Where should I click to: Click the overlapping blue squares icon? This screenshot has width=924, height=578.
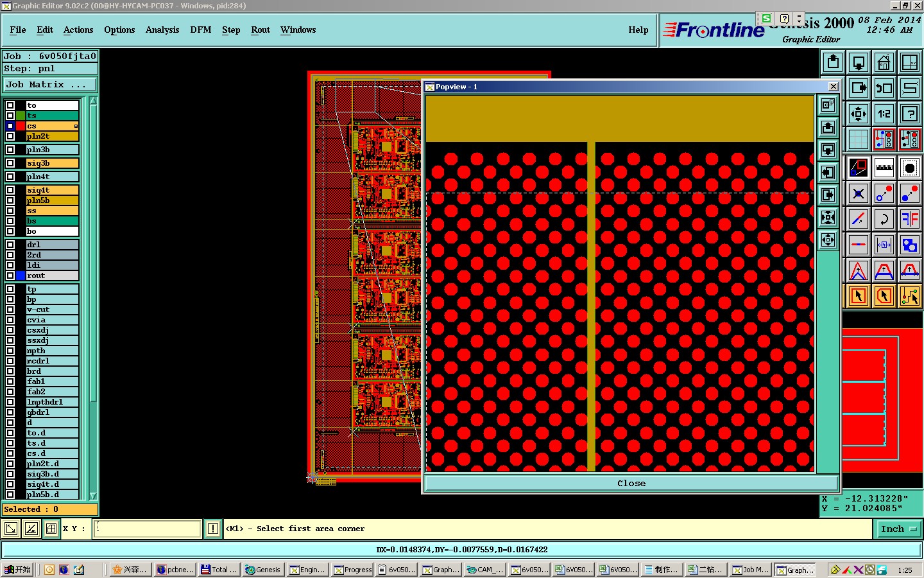pos(910,245)
